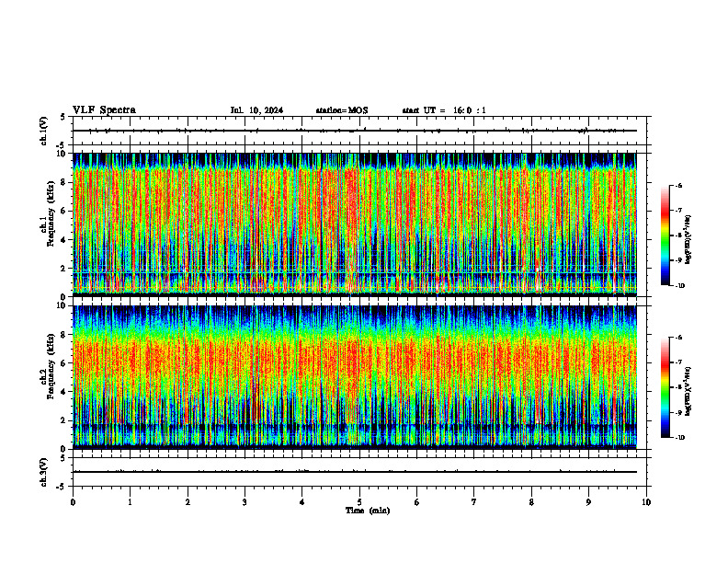Click the "6" kHz tick of ch.2 spectrogram
The height and width of the screenshot is (563, 728).
(x=64, y=363)
